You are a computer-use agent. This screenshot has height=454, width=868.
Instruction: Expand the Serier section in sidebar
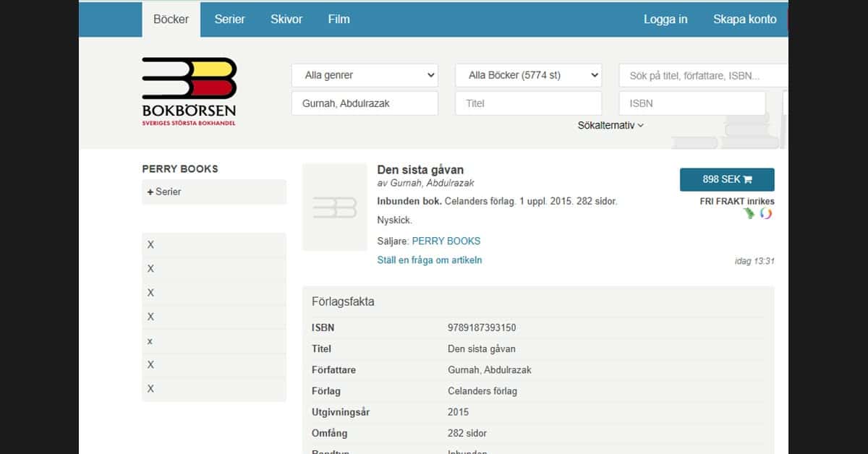pyautogui.click(x=214, y=192)
